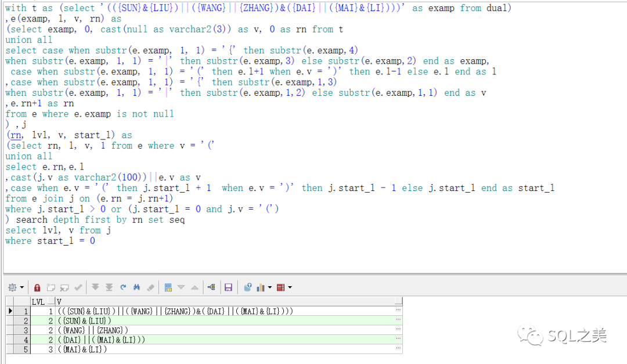Click LVL value 1 in row 1

(43, 311)
